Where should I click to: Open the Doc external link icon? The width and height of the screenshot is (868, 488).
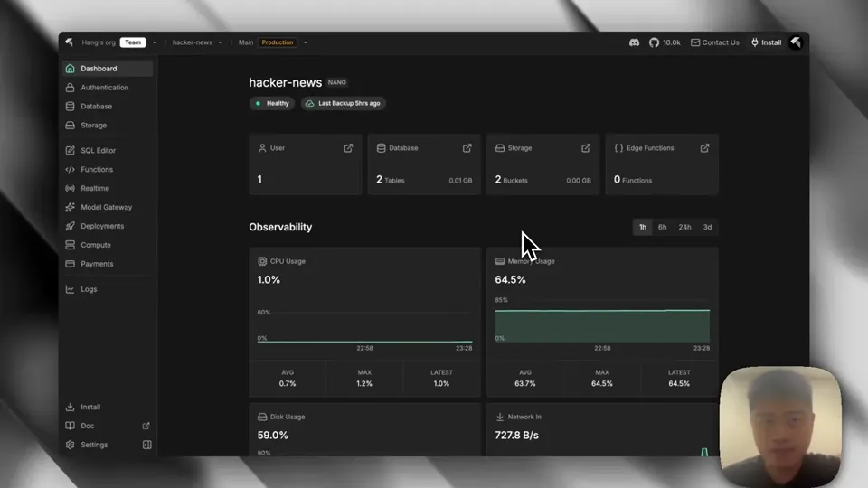146,426
